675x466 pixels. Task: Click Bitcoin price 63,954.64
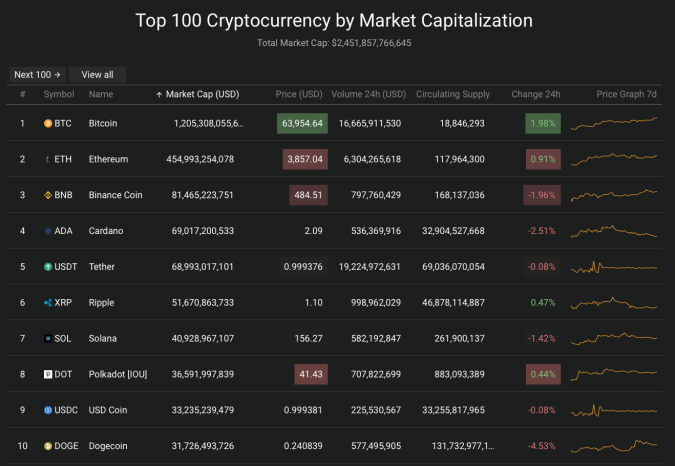(302, 123)
